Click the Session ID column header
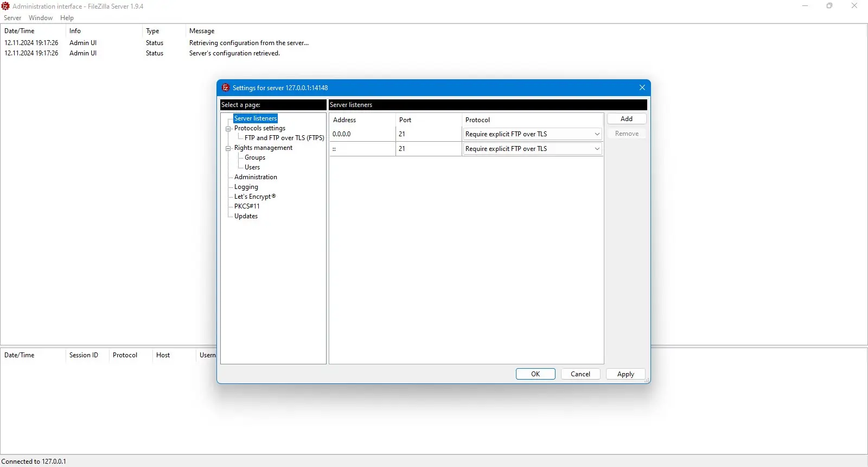Image resolution: width=868 pixels, height=467 pixels. [x=87, y=355]
